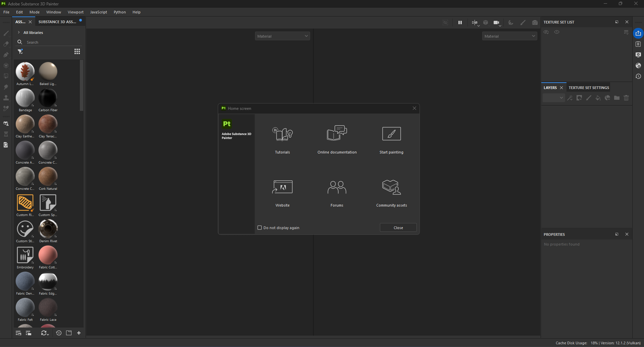
Task: Expand All libraries tree
Action: point(19,33)
